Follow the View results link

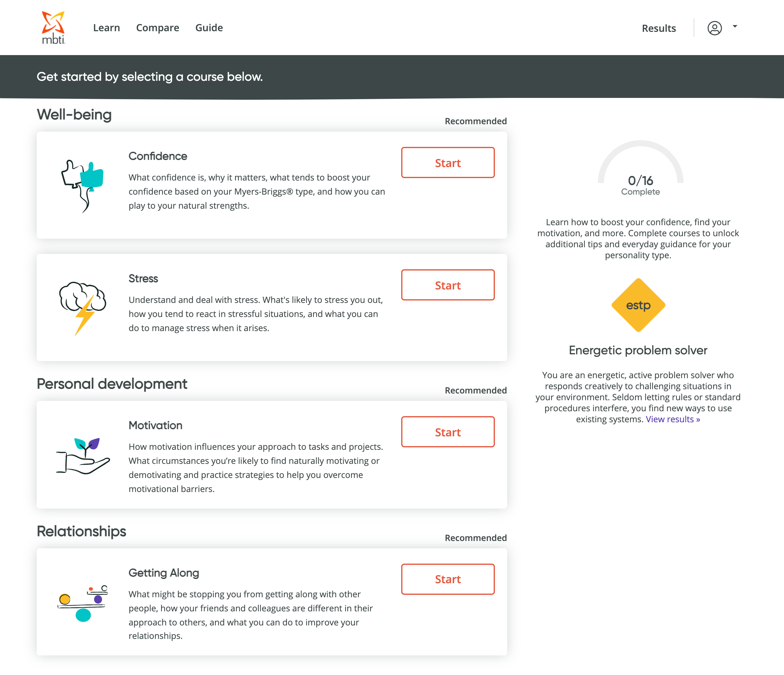click(x=673, y=419)
